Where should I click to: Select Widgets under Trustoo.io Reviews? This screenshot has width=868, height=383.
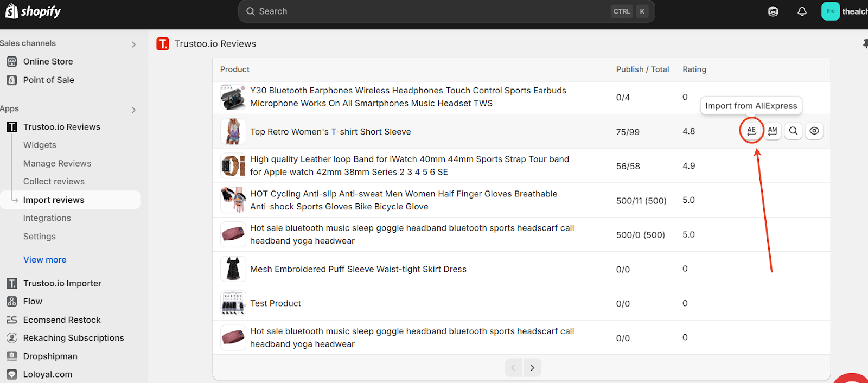click(40, 145)
